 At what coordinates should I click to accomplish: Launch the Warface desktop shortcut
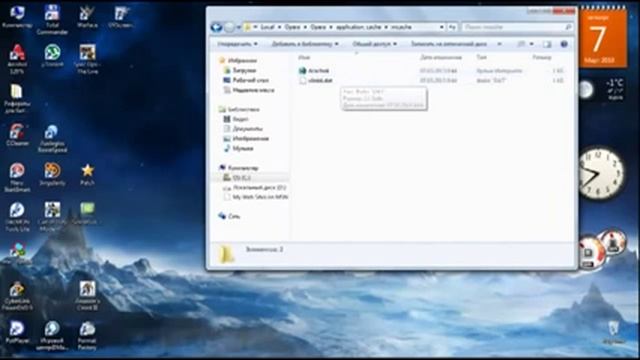pos(87,17)
